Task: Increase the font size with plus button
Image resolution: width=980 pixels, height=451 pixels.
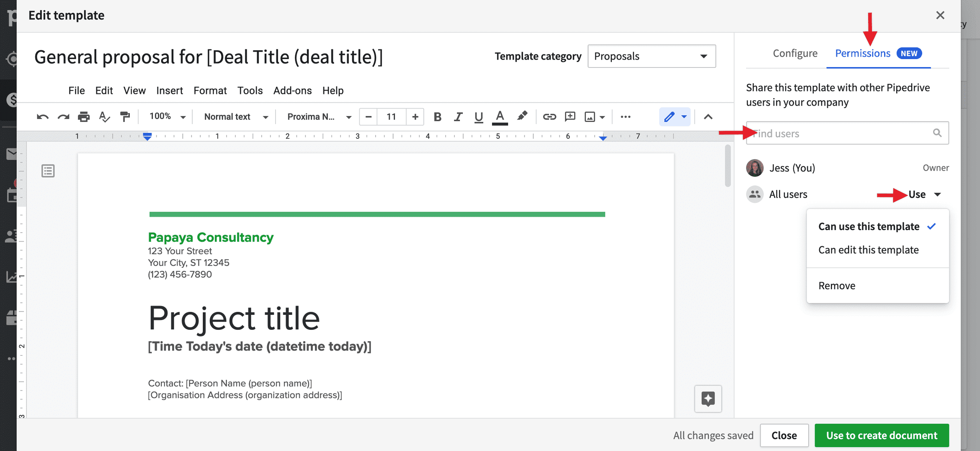Action: [x=415, y=117]
